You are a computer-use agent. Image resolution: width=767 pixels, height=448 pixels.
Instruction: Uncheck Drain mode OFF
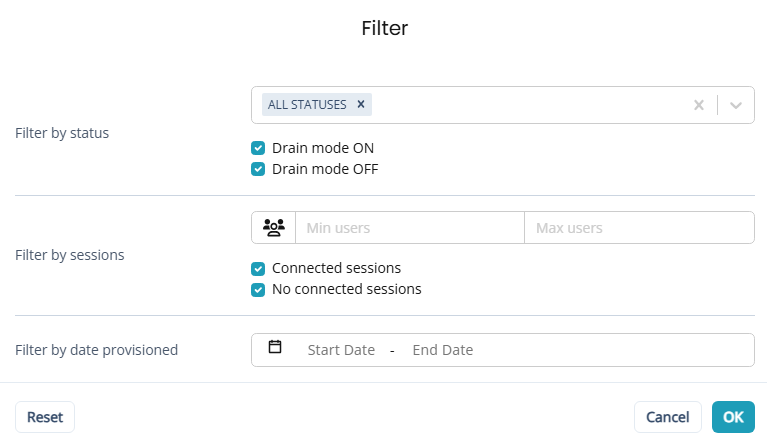[258, 169]
